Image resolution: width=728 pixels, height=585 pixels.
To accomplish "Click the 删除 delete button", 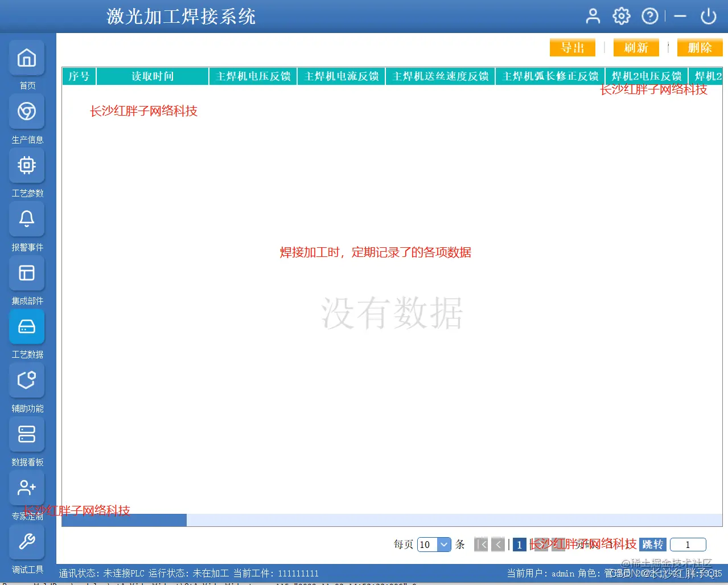I will (700, 48).
